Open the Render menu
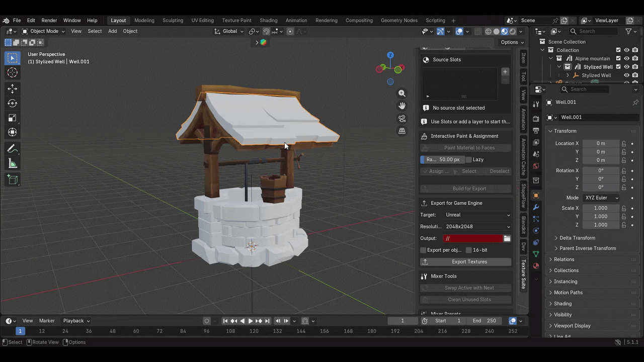Image resolution: width=644 pixels, height=362 pixels. pos(49,21)
